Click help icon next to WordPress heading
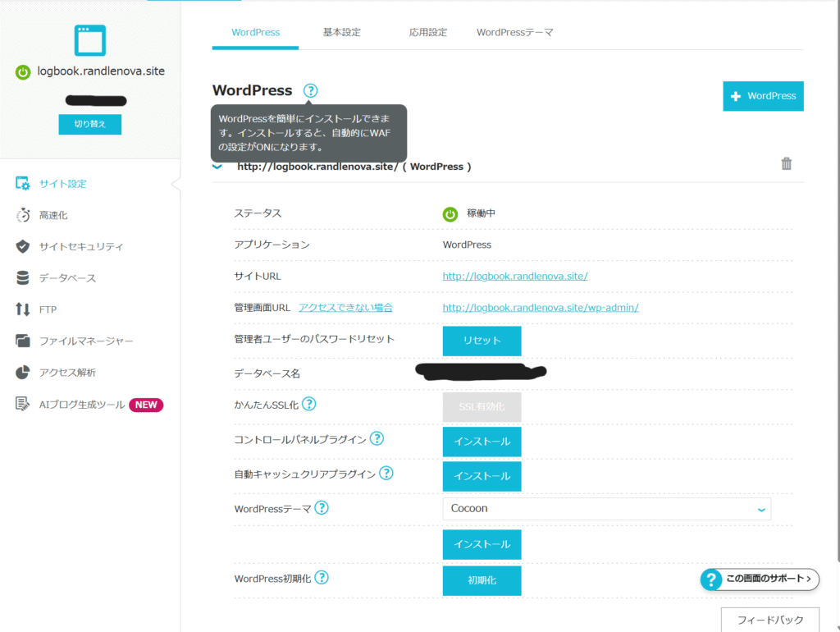This screenshot has height=632, width=840. coord(310,91)
